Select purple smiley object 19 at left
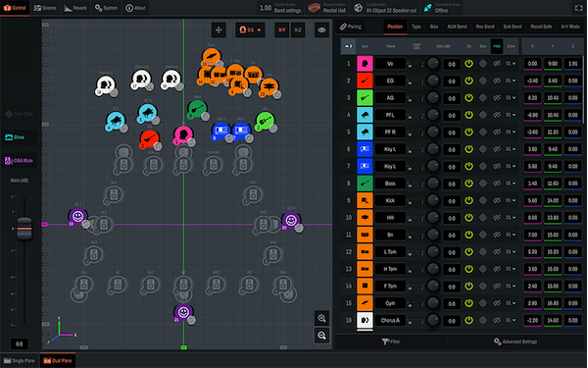588x368 pixels. 77,217
